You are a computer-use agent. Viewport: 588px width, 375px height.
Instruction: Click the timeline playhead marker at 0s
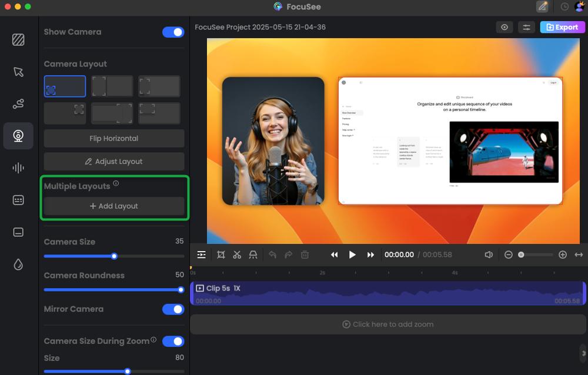coord(191,268)
